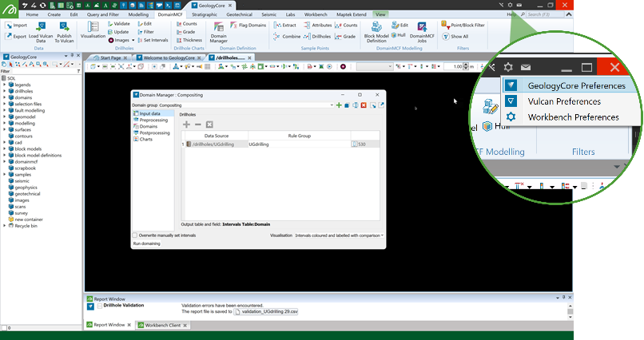This screenshot has width=644, height=340.
Task: Open the Geotechnical ribbon tab
Action: (240, 14)
